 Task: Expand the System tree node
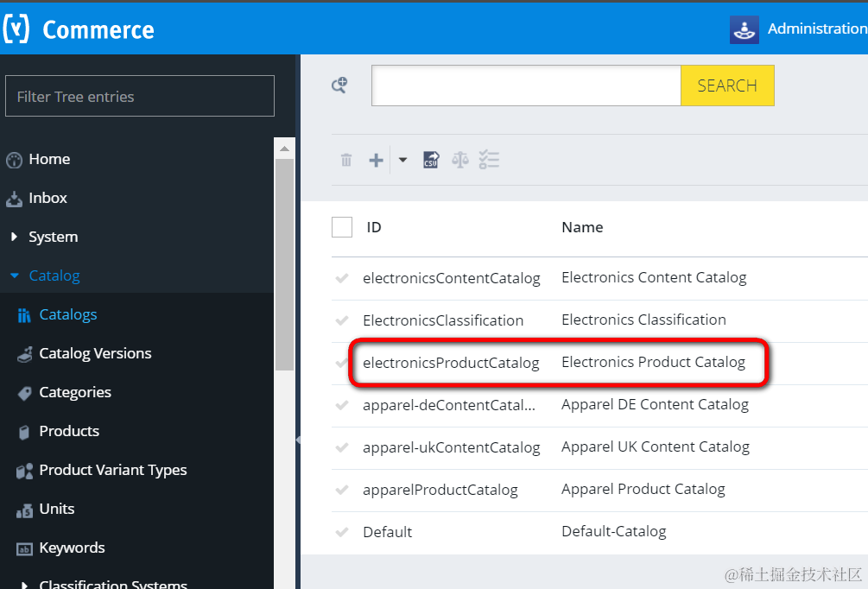click(x=14, y=237)
